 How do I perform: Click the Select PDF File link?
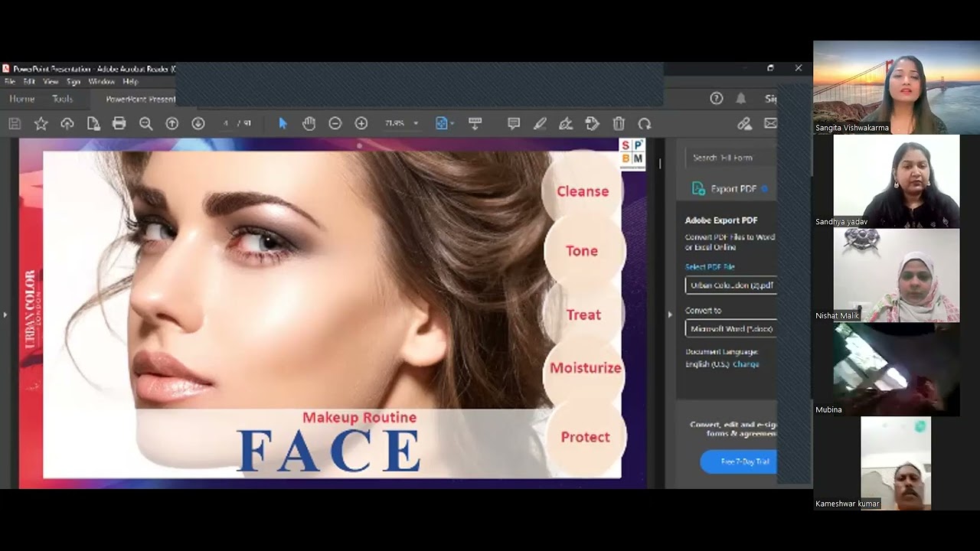pyautogui.click(x=710, y=267)
